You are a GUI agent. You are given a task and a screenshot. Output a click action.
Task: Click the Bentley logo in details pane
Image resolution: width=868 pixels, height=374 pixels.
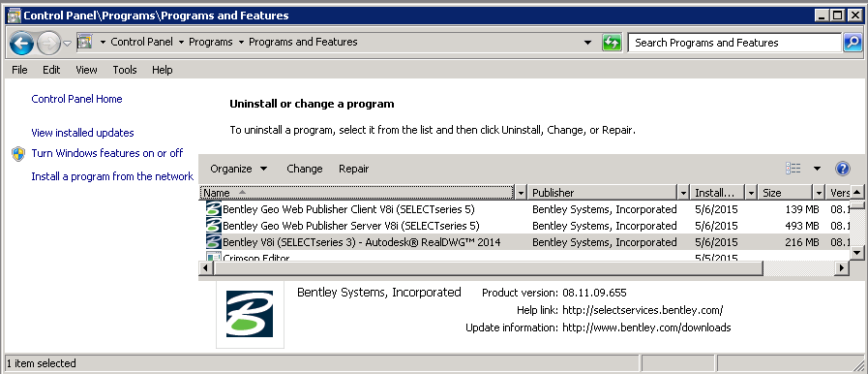(250, 314)
